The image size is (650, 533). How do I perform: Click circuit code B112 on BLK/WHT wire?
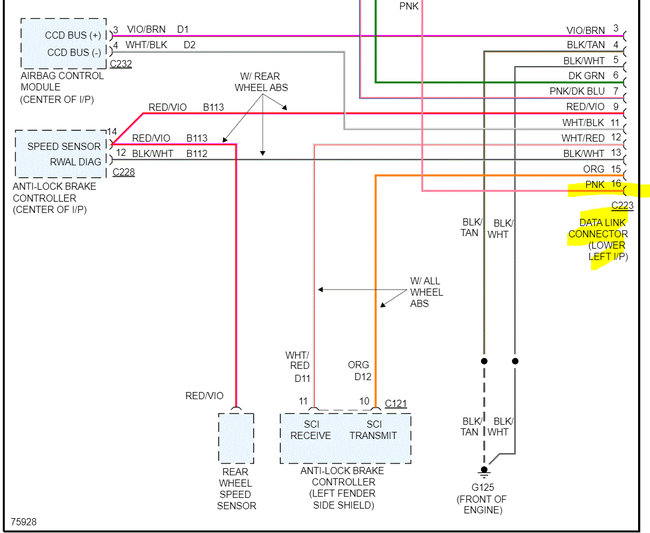click(x=196, y=154)
